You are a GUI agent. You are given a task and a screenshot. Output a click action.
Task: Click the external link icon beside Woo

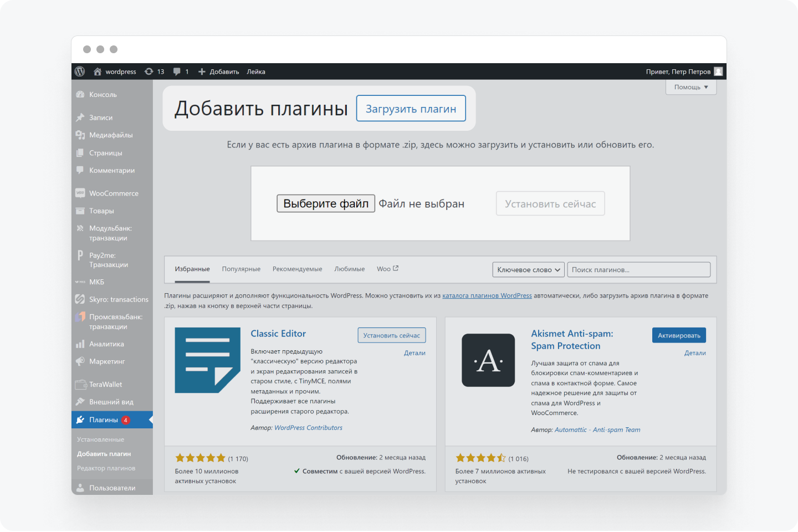click(x=396, y=268)
